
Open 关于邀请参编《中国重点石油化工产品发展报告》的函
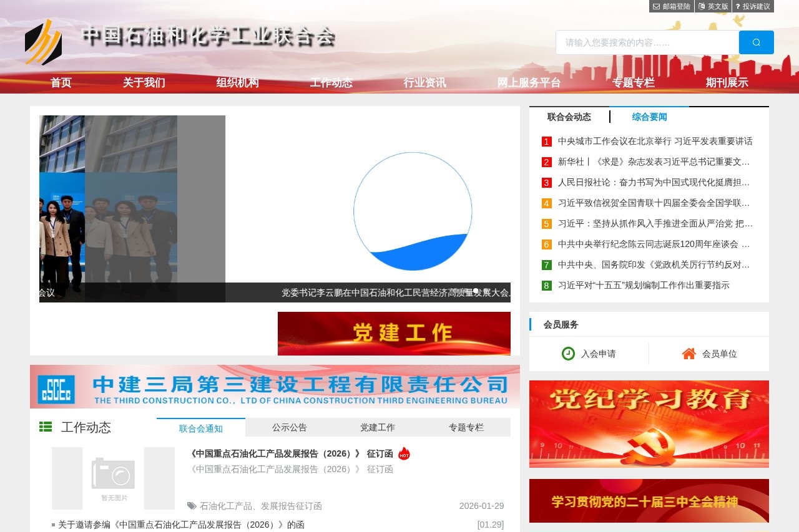click(x=181, y=525)
